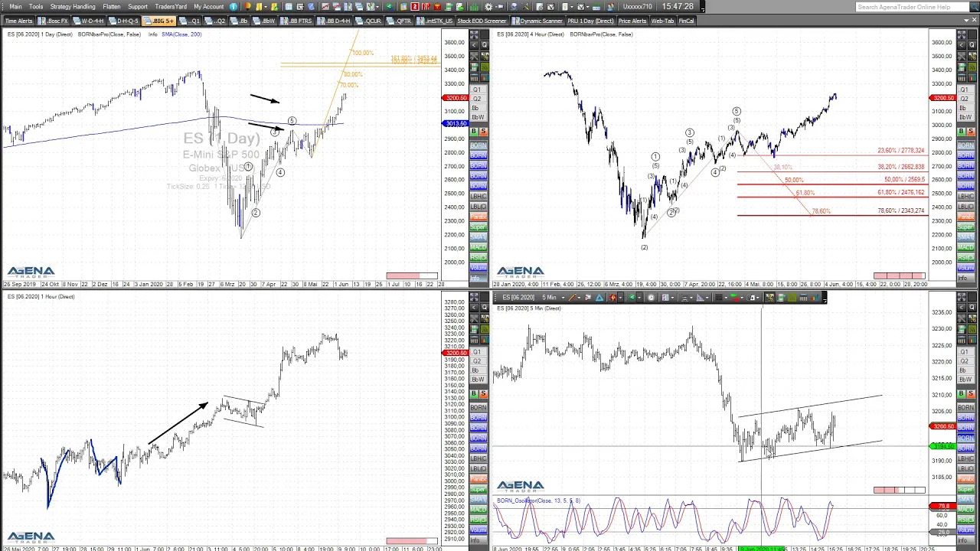Click the calculator-like icon in 5 Min chart toolbar

665,298
